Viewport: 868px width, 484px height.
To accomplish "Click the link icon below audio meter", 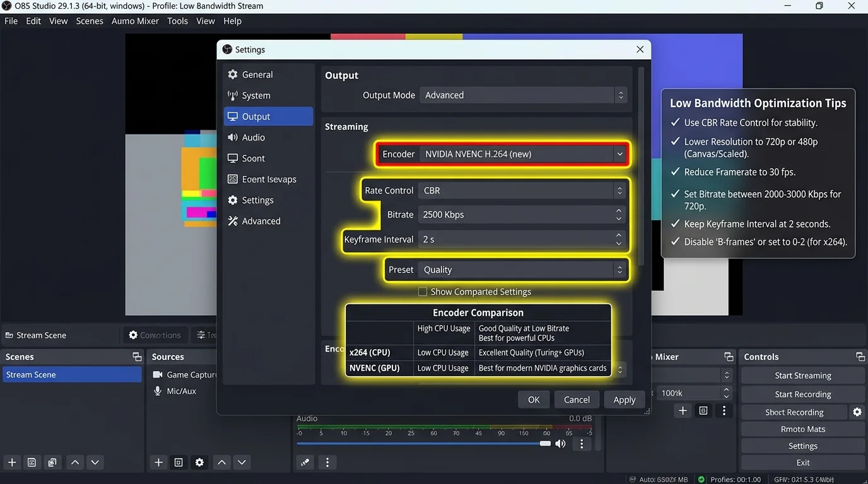I will [305, 463].
